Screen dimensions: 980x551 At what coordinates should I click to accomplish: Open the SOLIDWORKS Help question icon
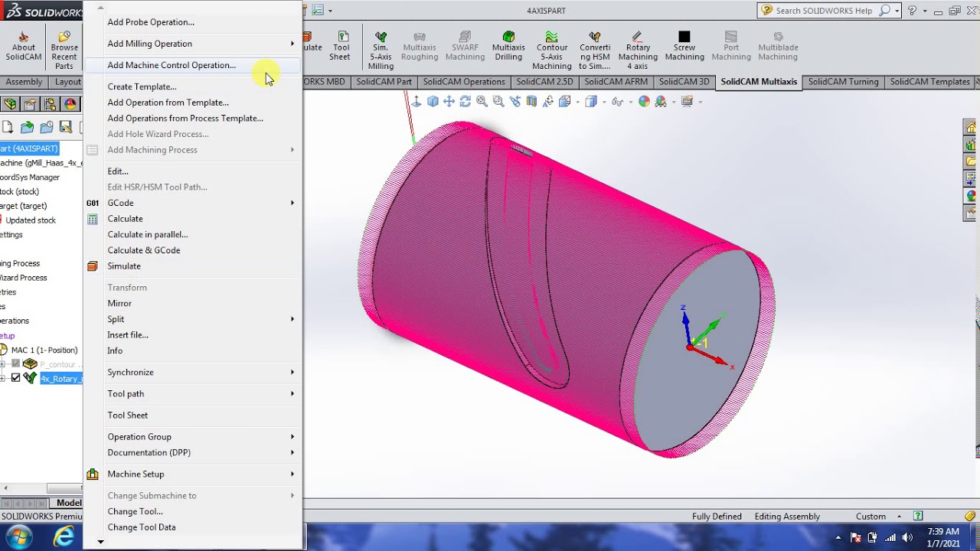click(x=912, y=11)
